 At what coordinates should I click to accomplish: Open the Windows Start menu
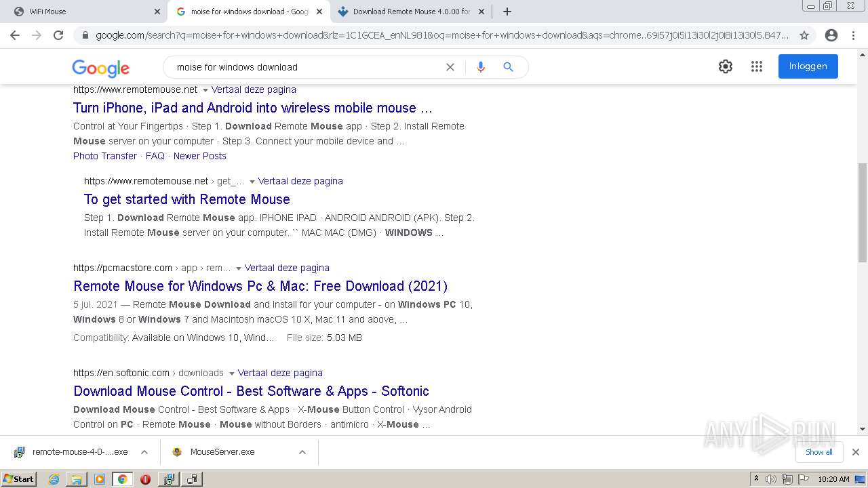19,479
